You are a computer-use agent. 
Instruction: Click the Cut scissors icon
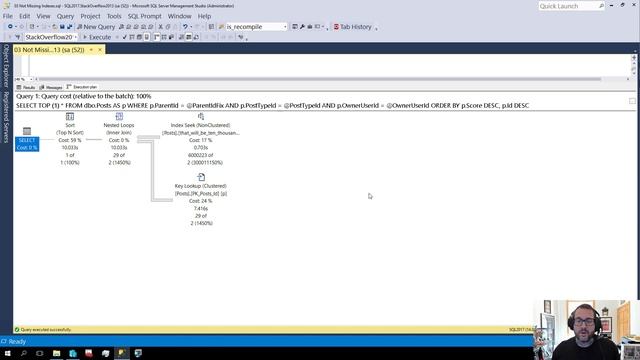coord(160,27)
